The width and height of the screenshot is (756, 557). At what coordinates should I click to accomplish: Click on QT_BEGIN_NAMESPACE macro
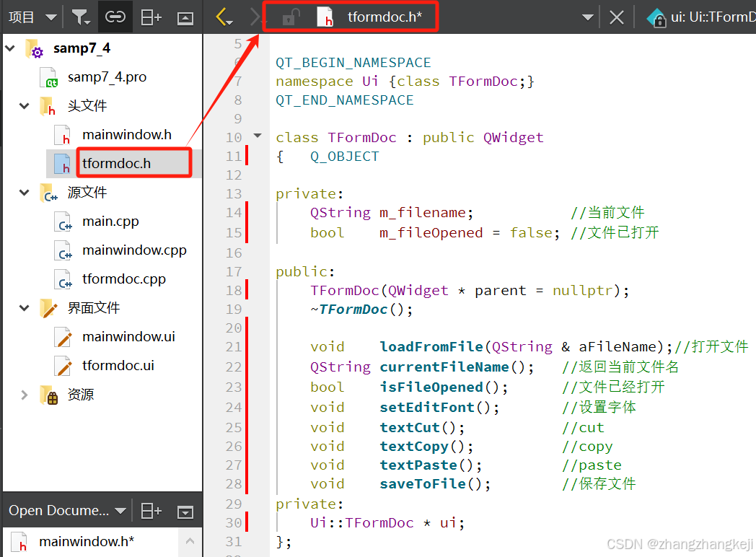353,63
